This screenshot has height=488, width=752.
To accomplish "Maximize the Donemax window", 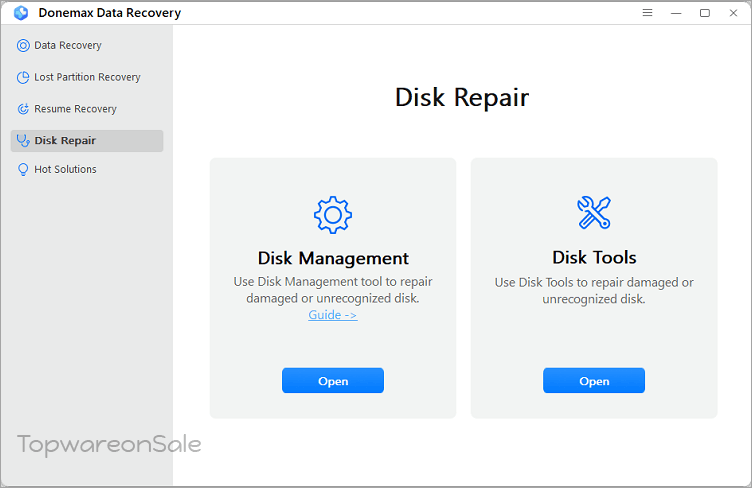I will [705, 13].
